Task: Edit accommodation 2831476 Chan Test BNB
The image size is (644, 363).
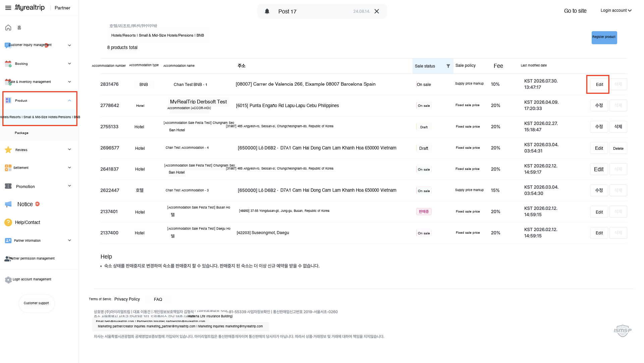Action: (599, 85)
